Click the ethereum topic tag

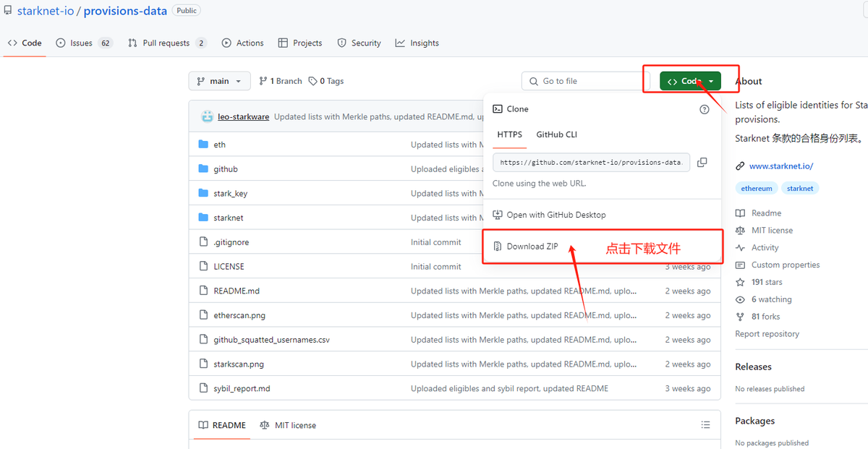[757, 189]
